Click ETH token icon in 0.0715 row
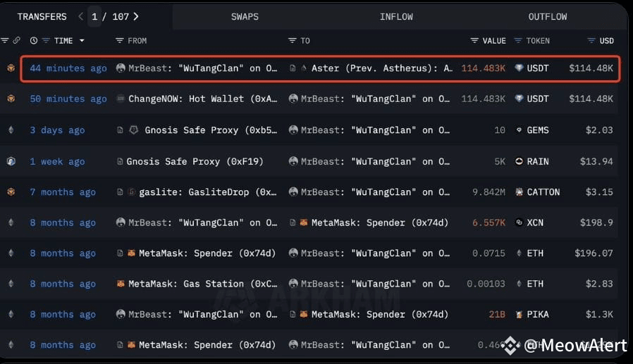Viewport: 633px width, 364px height. pos(519,253)
